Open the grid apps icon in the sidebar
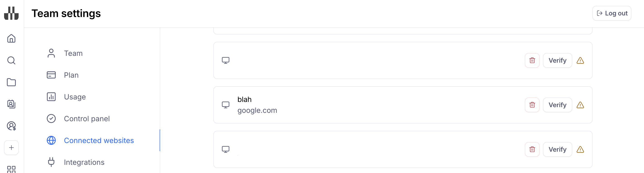Image resolution: width=644 pixels, height=173 pixels. (11, 169)
